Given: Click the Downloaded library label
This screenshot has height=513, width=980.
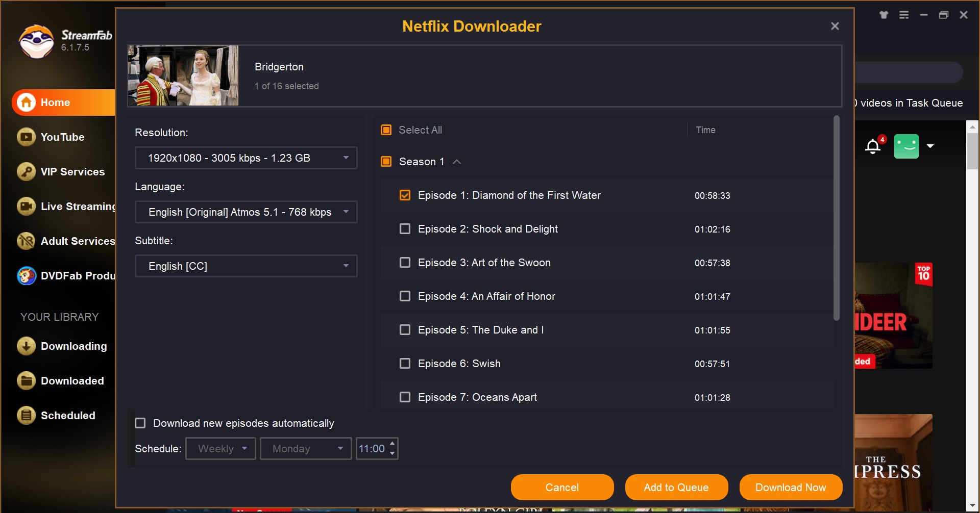Looking at the screenshot, I should (x=72, y=381).
